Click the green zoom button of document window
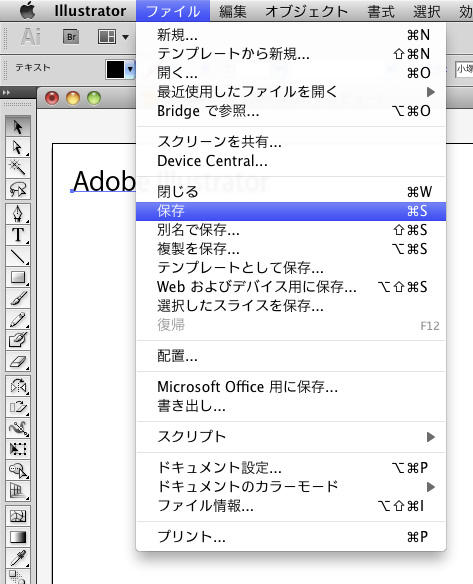This screenshot has width=473, height=584. click(x=94, y=98)
